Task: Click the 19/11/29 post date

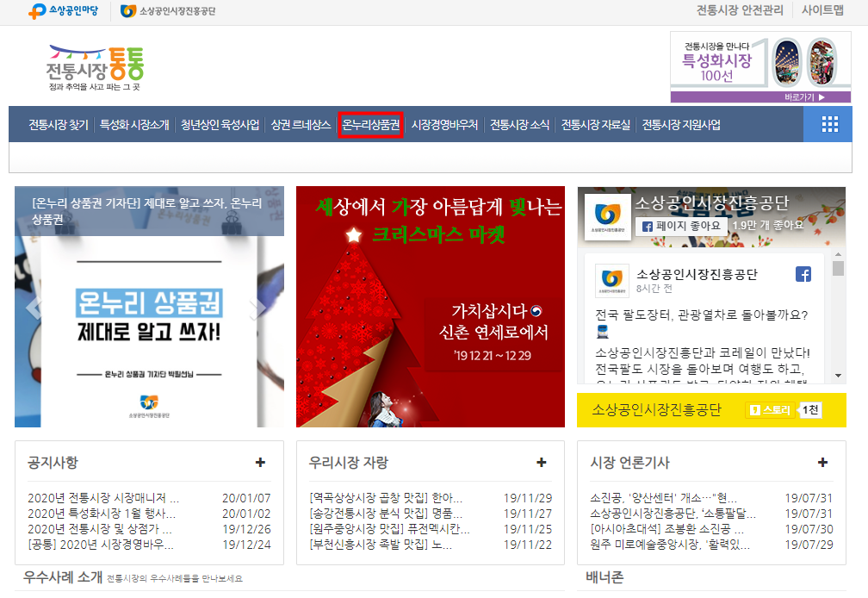Action: (528, 498)
